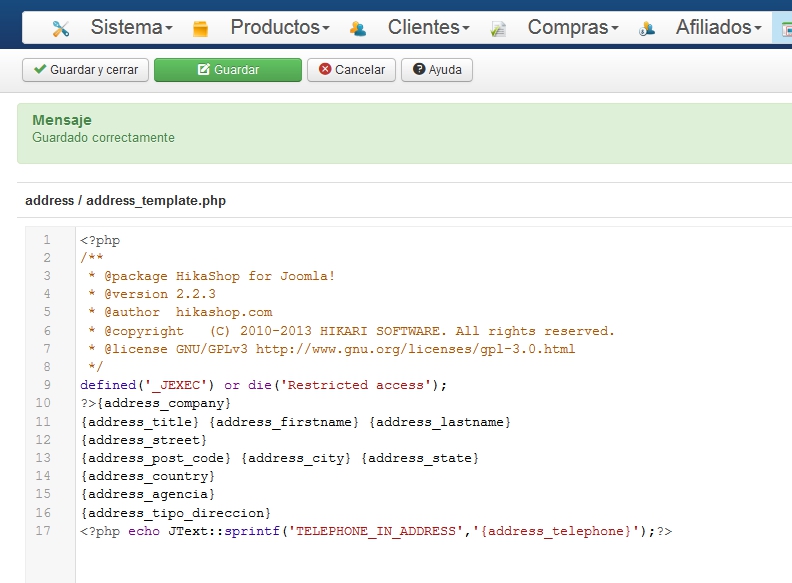The image size is (792, 583).
Task: Click the Afiliados users icon
Action: (x=647, y=29)
